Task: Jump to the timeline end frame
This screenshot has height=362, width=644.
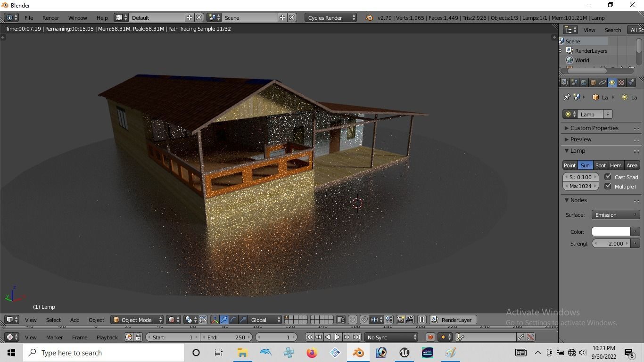Action: (356, 337)
